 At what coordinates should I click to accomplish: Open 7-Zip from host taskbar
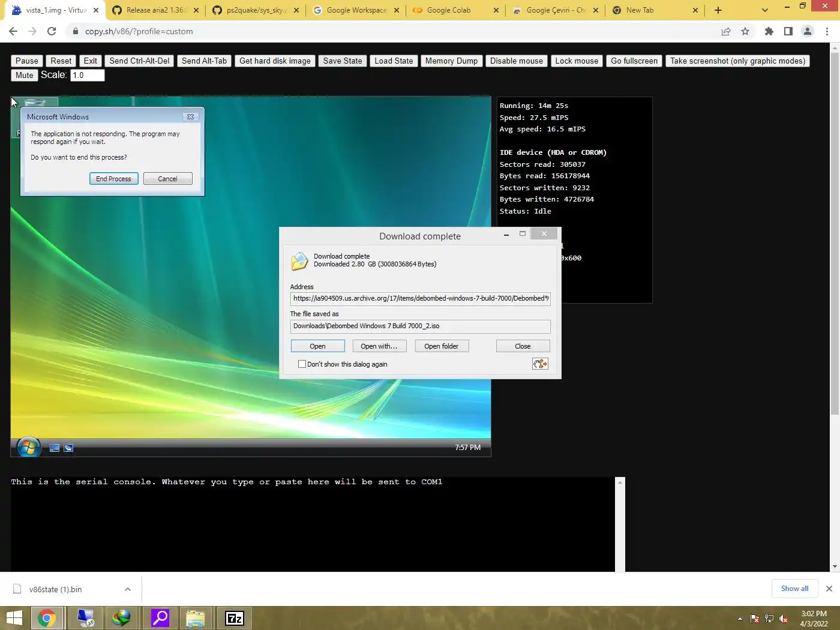(234, 618)
